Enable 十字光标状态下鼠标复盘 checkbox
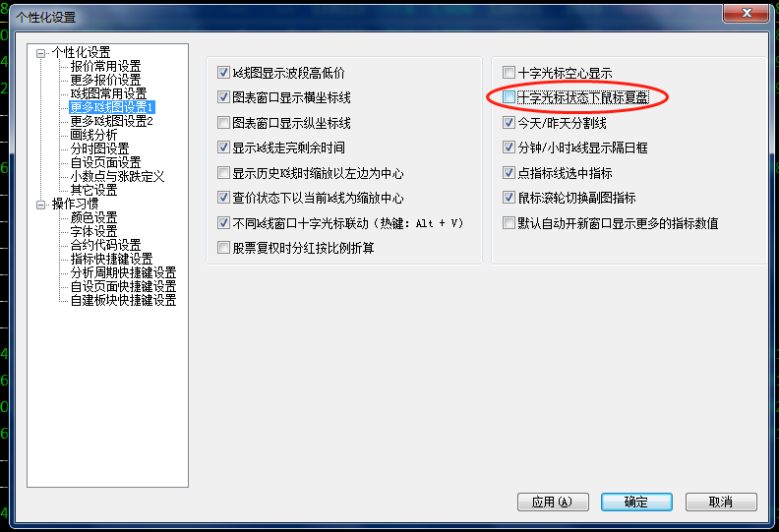 (x=509, y=97)
